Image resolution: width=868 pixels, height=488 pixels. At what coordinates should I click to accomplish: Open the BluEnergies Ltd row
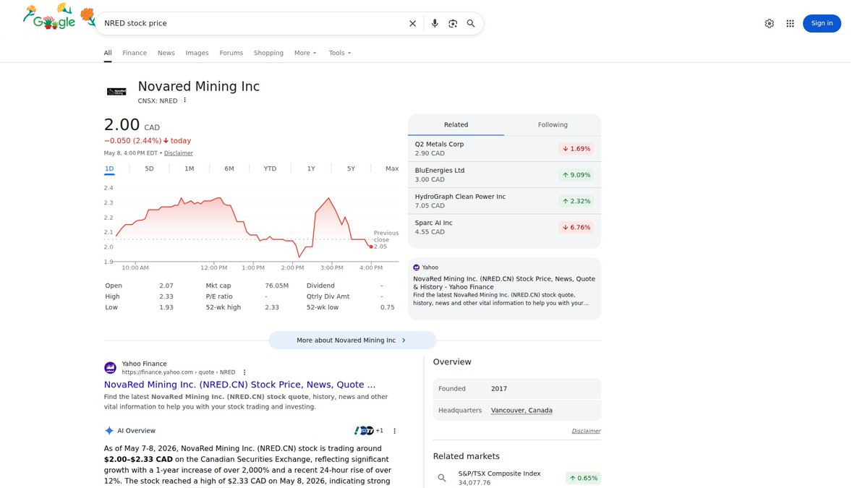504,175
